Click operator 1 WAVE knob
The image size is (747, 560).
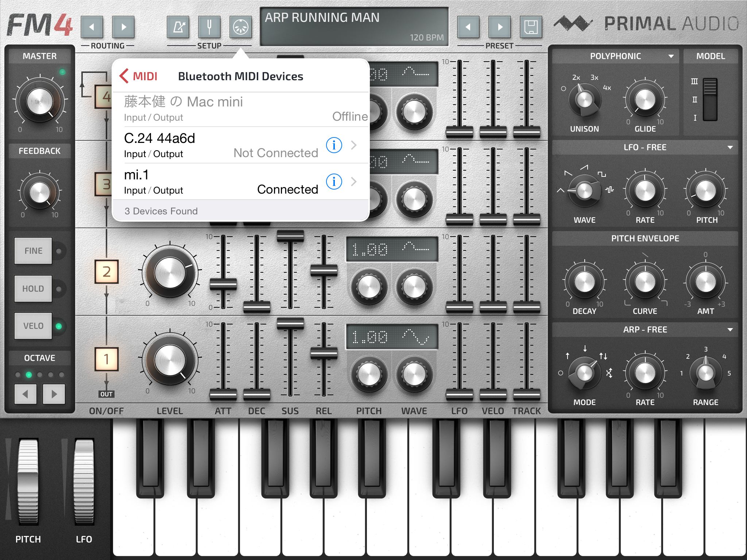(x=414, y=374)
